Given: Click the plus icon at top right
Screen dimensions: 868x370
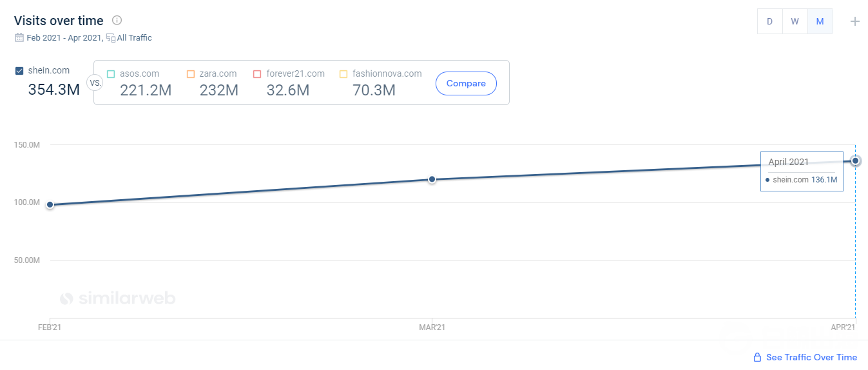Looking at the screenshot, I should click(x=855, y=21).
